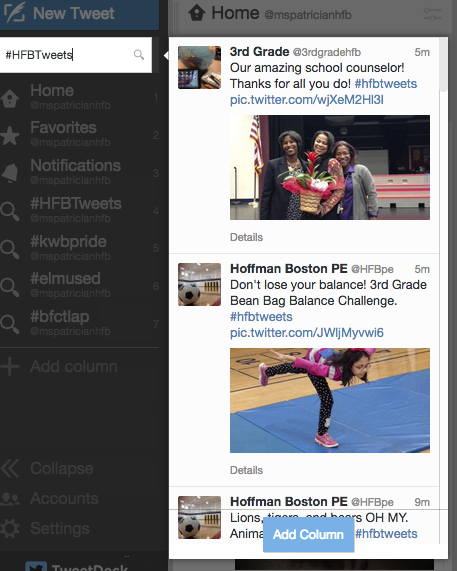The height and width of the screenshot is (571, 457).
Task: Click the Home birdhouse icon in sidebar
Action: 10,98
